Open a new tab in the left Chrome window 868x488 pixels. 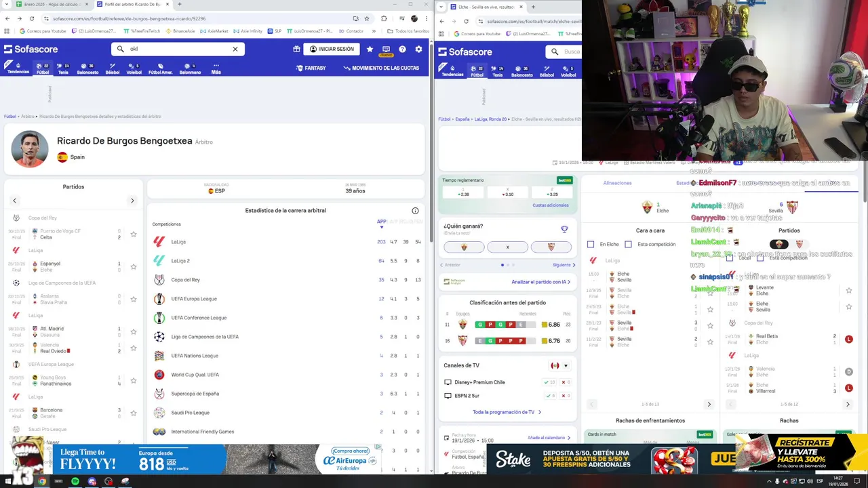click(x=179, y=5)
